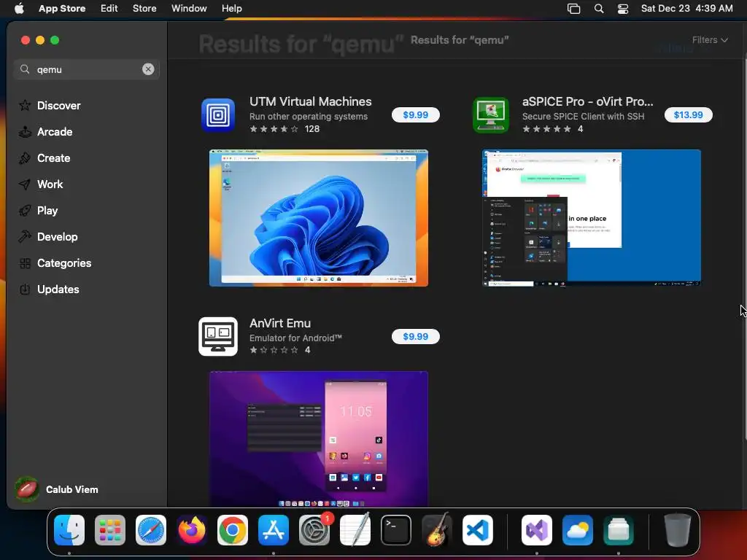Select "Emulator for Android" subtitle

point(295,338)
